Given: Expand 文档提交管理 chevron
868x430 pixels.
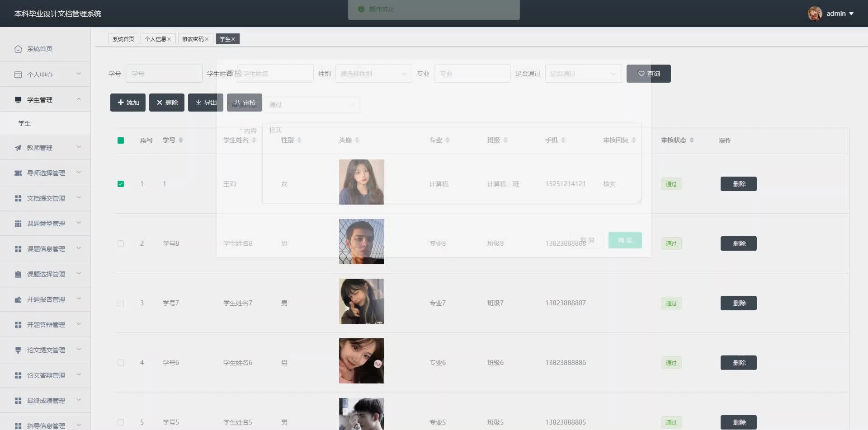Looking at the screenshot, I should pos(79,197).
